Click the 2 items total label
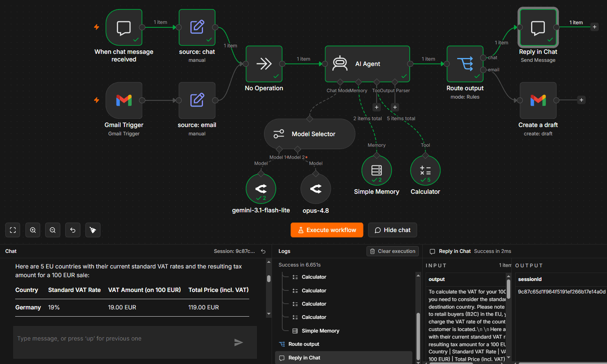 pyautogui.click(x=368, y=119)
